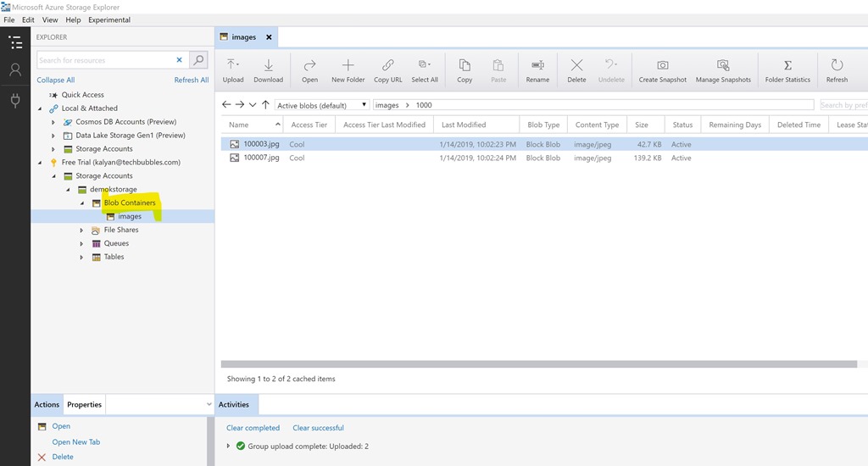The width and height of the screenshot is (868, 466).
Task: Switch to the Properties tab
Action: pyautogui.click(x=84, y=404)
